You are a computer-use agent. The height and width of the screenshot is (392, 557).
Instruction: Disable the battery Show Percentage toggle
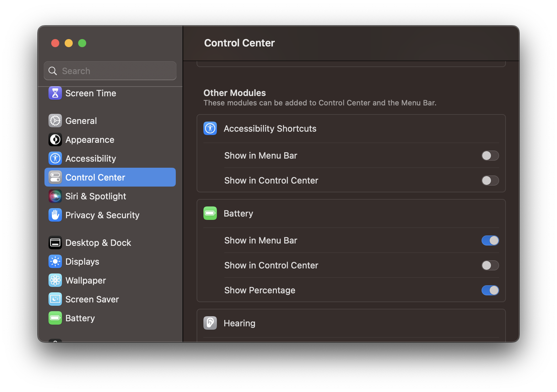490,290
